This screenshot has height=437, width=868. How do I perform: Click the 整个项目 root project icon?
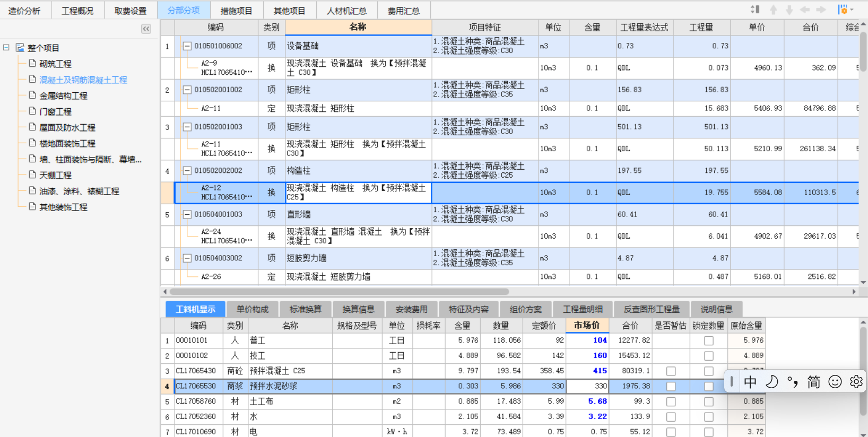pyautogui.click(x=20, y=48)
